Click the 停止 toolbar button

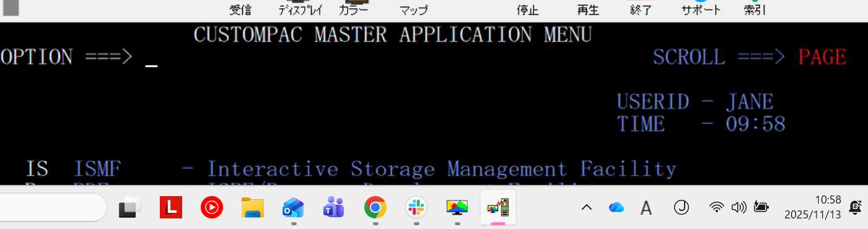528,10
